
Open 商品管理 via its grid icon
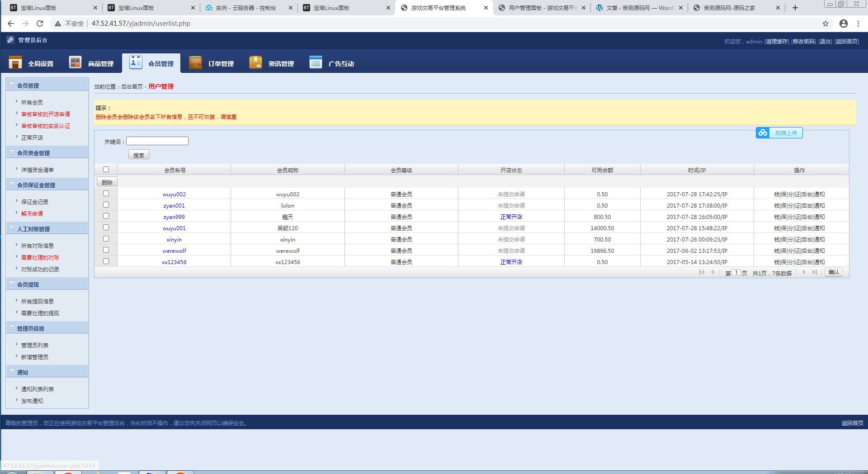[75, 62]
